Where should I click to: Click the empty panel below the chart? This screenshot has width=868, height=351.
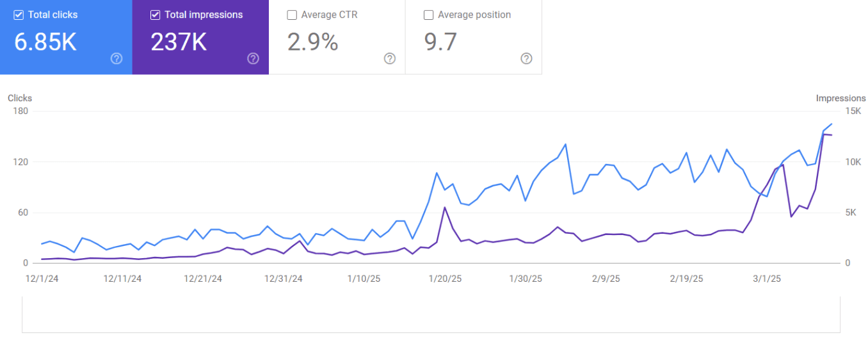coord(431,314)
